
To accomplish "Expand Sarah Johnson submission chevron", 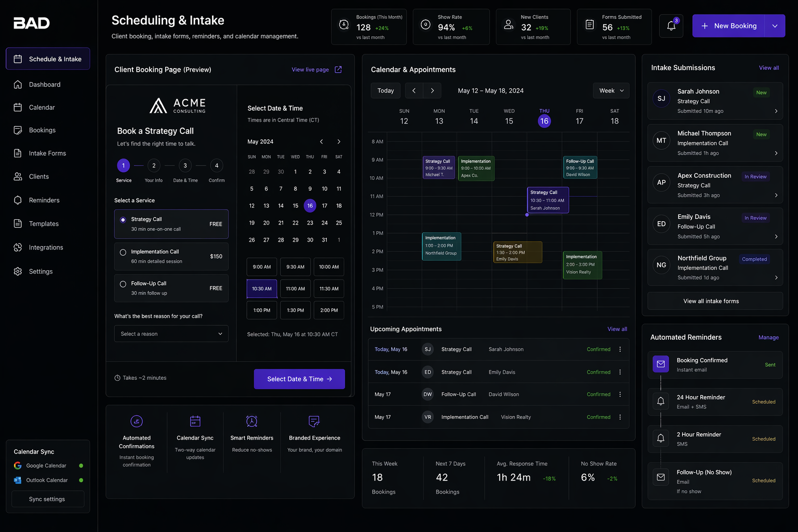I will [x=776, y=111].
